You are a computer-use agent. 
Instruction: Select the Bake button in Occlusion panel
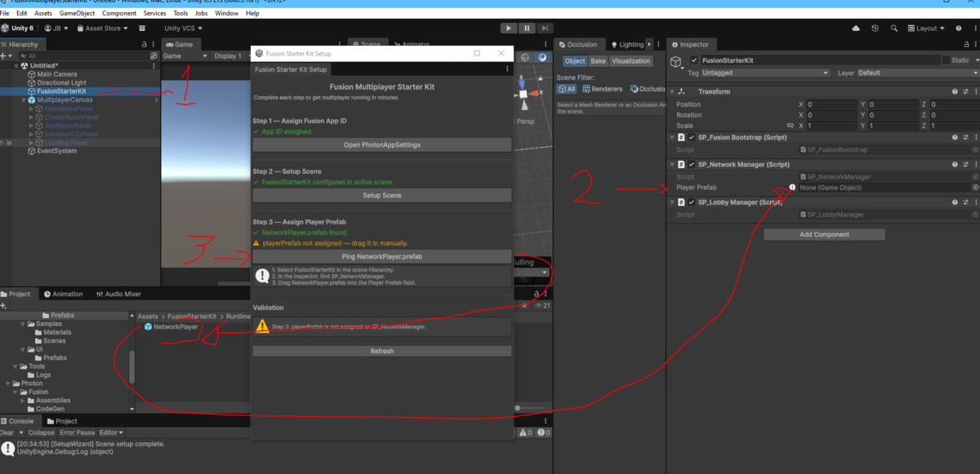click(x=599, y=61)
